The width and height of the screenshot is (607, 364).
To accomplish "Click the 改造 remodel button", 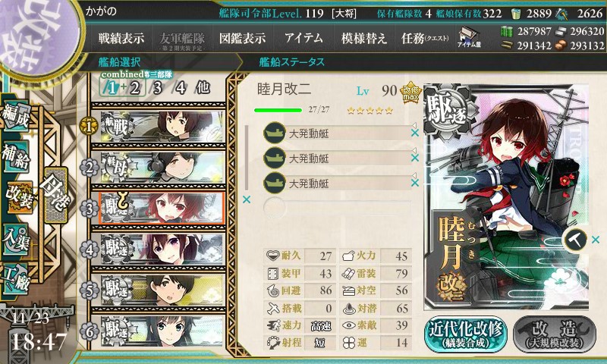I will click(x=555, y=334).
